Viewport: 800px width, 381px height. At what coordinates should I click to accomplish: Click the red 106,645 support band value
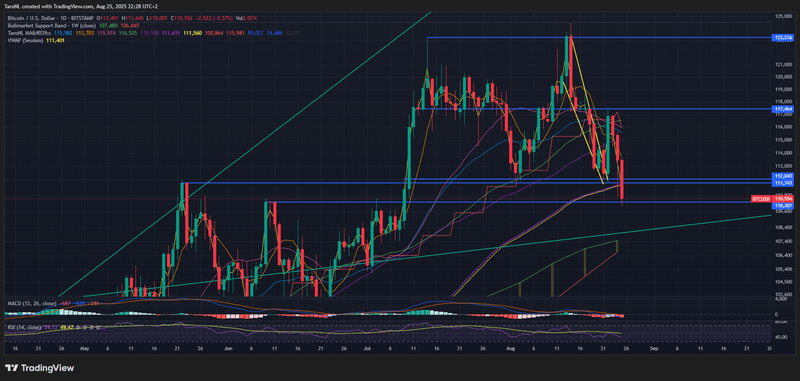coord(130,26)
